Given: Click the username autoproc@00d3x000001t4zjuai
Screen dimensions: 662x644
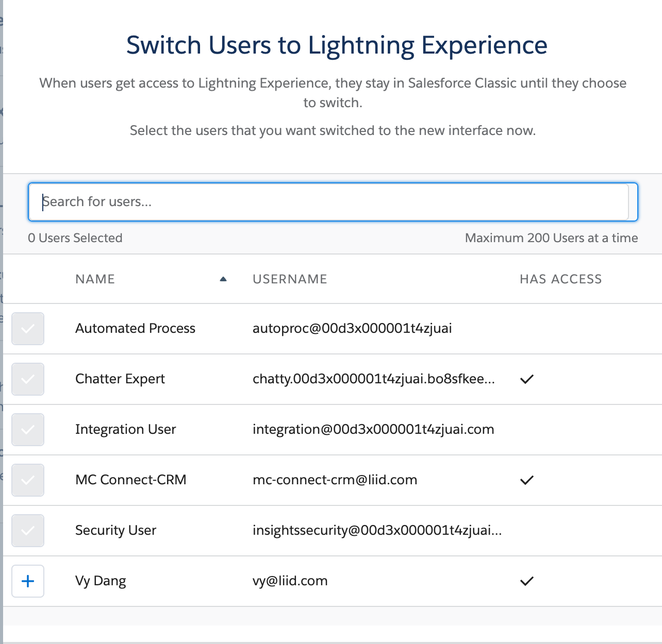Looking at the screenshot, I should point(352,329).
